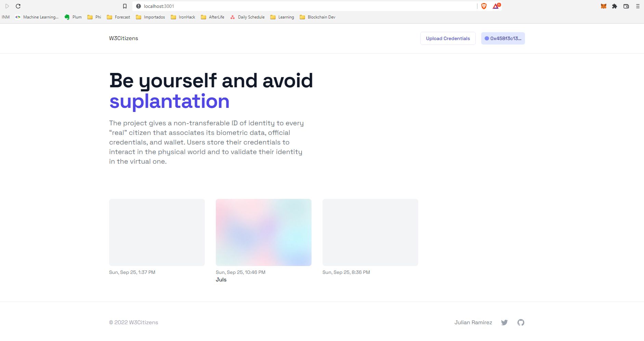Open the Learning bookmark folder
Image resolution: width=644 pixels, height=341 pixels.
tap(282, 17)
